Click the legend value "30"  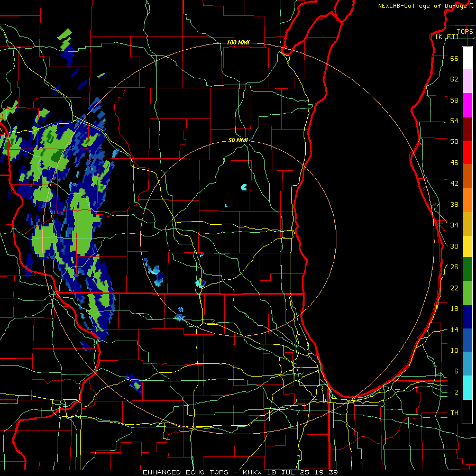(x=454, y=246)
